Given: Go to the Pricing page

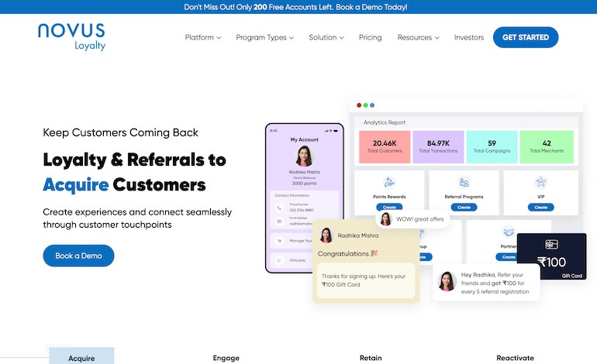Looking at the screenshot, I should [370, 37].
